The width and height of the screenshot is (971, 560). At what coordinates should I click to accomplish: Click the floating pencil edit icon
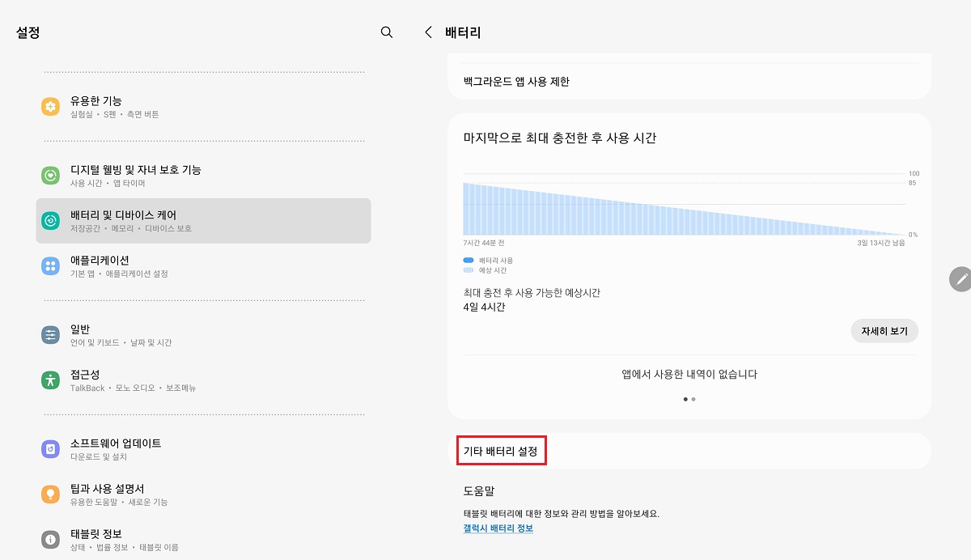point(961,280)
